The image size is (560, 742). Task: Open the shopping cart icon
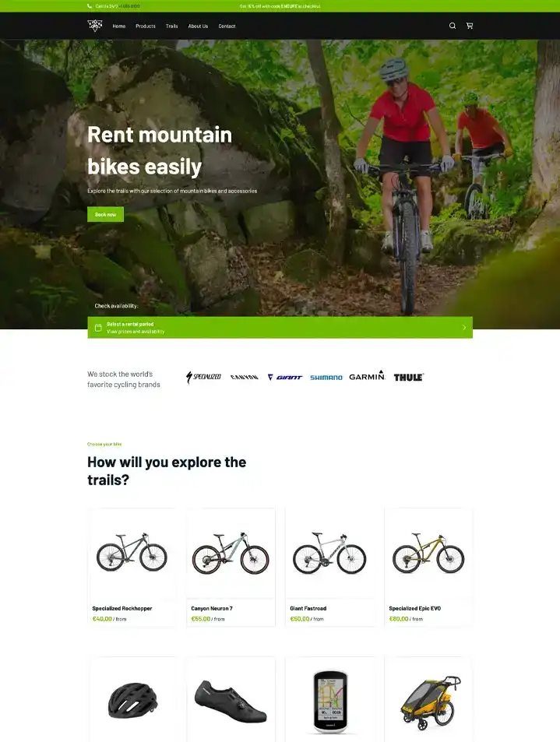point(470,26)
